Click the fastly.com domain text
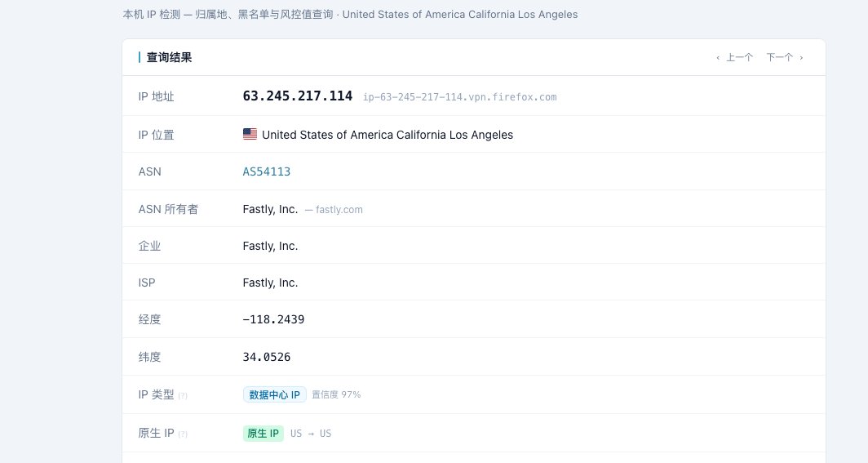The image size is (868, 463). (339, 209)
